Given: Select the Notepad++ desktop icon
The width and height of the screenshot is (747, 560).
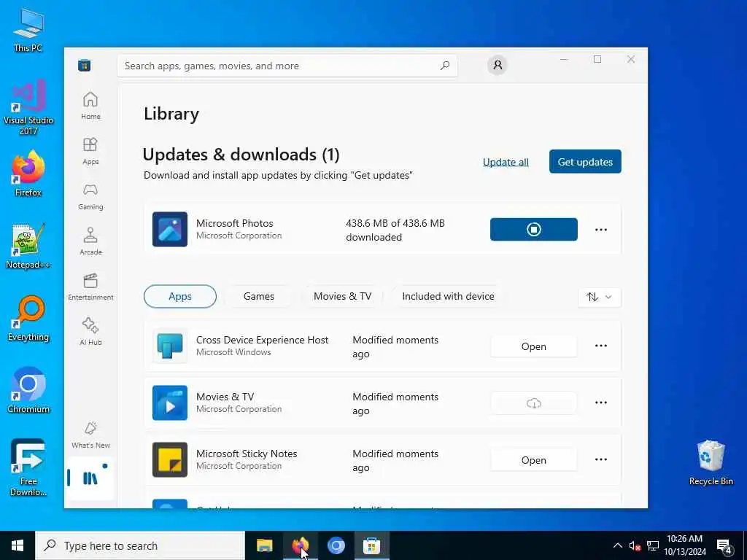Looking at the screenshot, I should pyautogui.click(x=28, y=246).
